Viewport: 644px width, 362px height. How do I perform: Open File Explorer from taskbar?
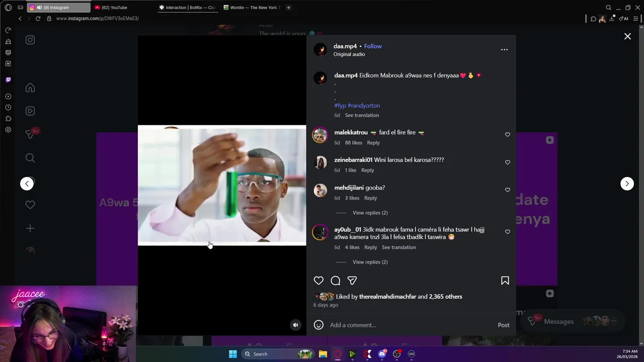click(x=323, y=354)
